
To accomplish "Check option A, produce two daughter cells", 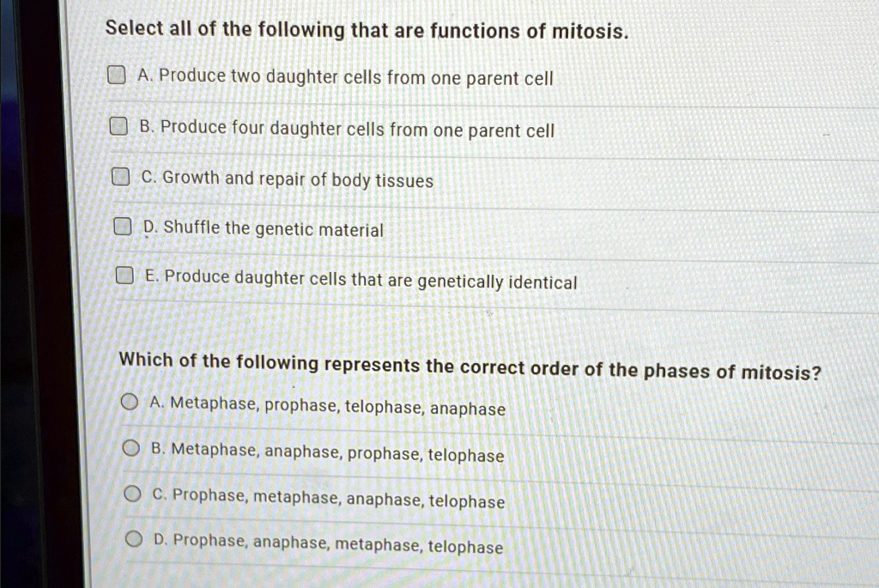I will 116,75.
